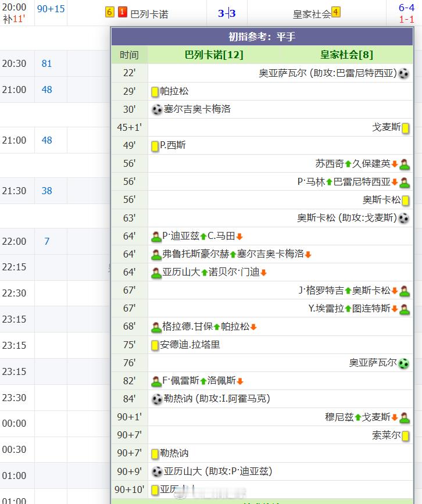Click the 助攻:I.阿霍马克 assist text
Viewport: 422px width, 504px height.
tap(233, 399)
